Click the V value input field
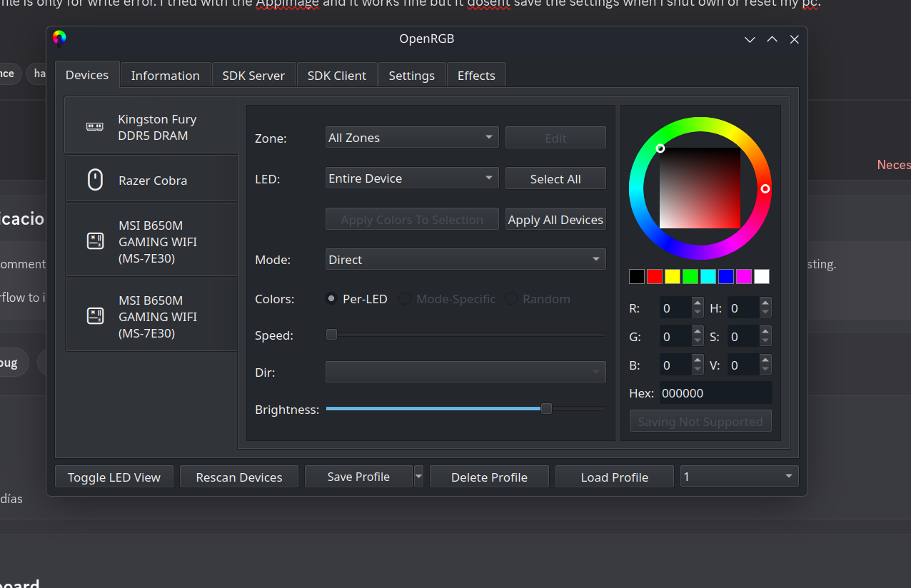 (x=743, y=365)
